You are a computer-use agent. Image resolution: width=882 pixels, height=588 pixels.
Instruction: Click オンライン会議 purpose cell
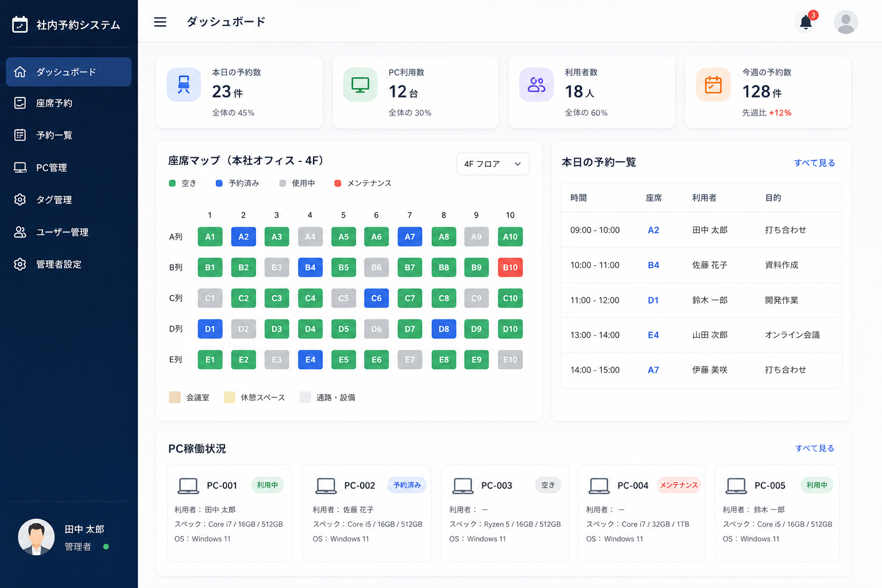[792, 335]
